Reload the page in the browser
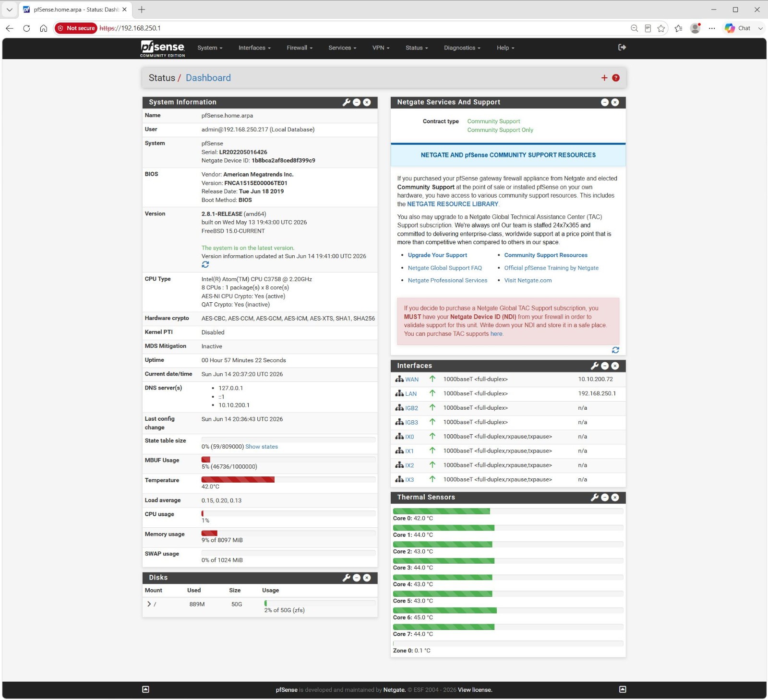 26,28
